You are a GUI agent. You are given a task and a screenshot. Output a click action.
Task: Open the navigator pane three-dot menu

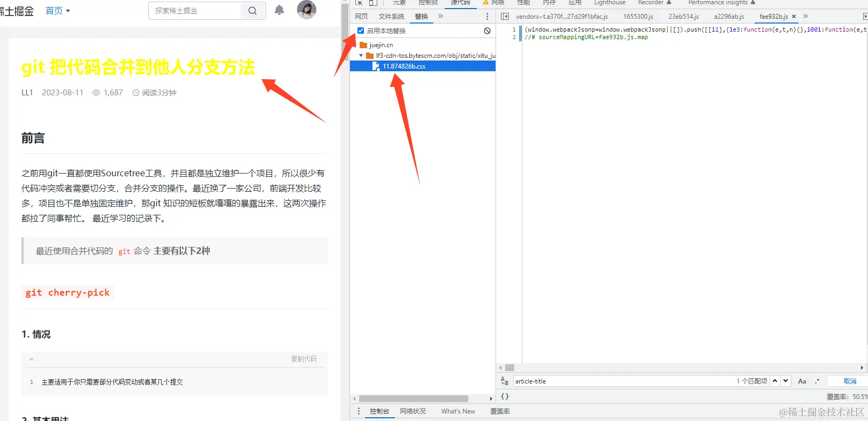(x=487, y=17)
